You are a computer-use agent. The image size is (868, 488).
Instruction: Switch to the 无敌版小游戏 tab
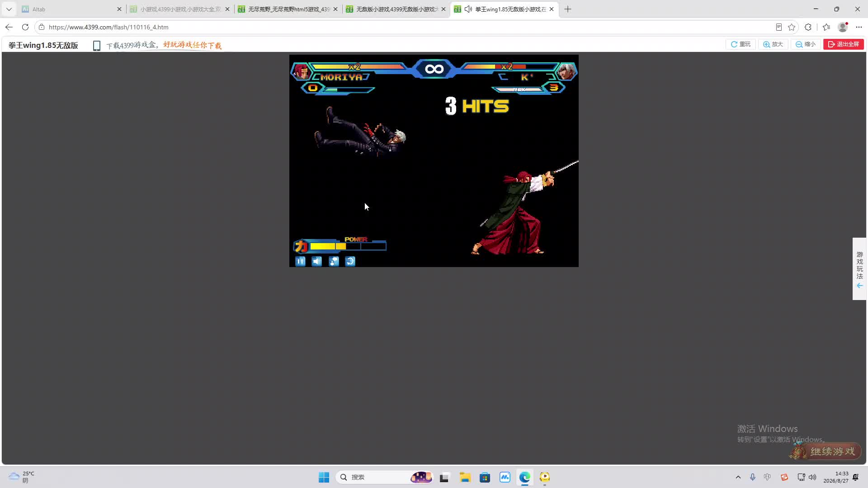[x=396, y=9]
